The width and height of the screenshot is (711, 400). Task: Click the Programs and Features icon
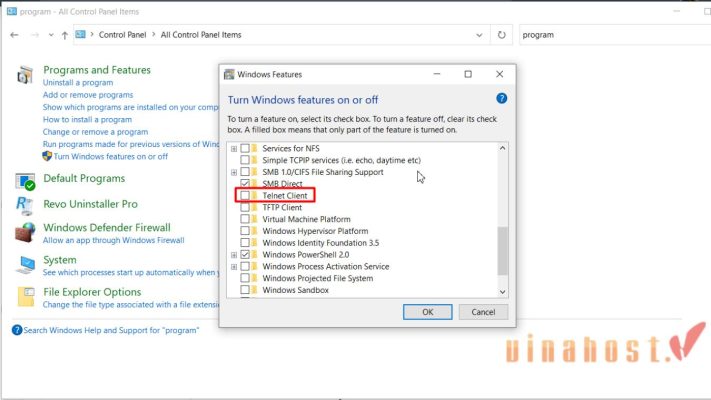(x=25, y=75)
